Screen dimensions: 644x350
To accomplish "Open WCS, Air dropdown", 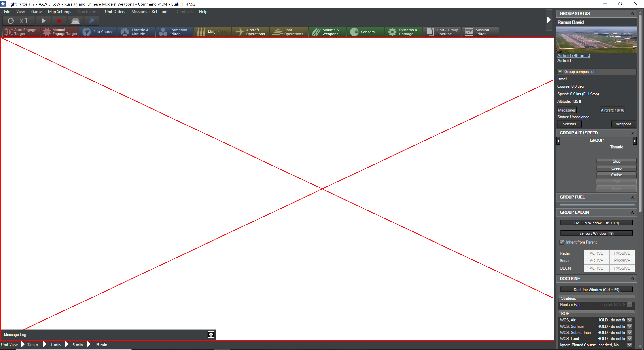I will click(x=630, y=320).
